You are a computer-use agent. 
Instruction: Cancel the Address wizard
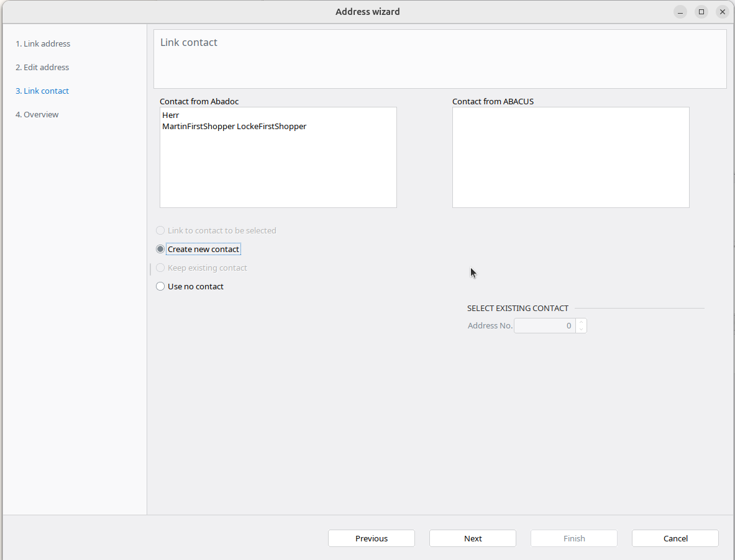(x=675, y=538)
